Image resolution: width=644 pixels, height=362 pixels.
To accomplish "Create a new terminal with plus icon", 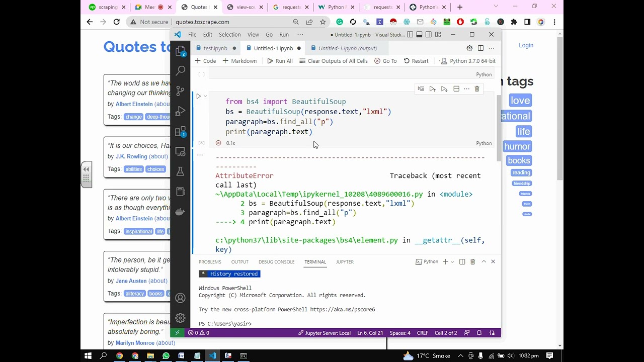I will 445,262.
